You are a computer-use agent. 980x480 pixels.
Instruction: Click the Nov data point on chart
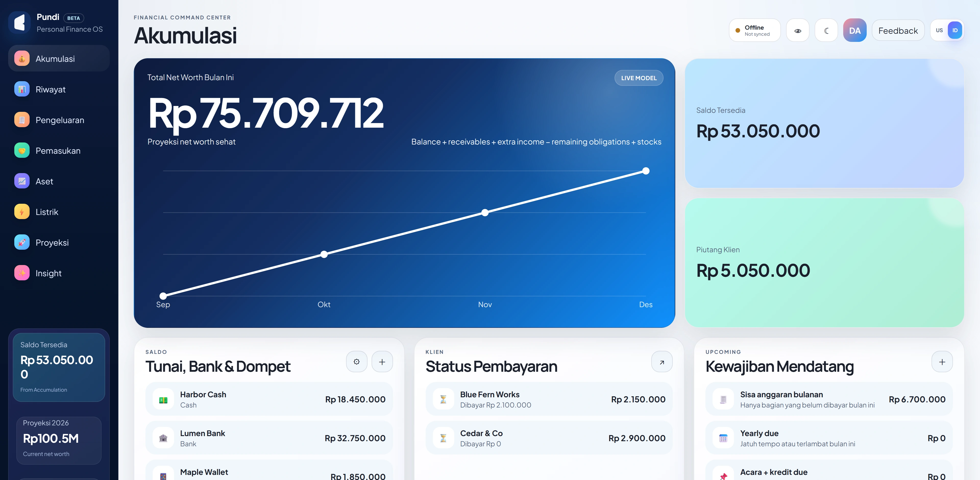pyautogui.click(x=485, y=213)
